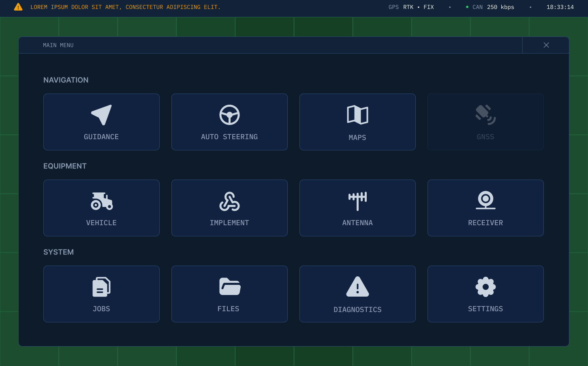Image resolution: width=588 pixels, height=366 pixels.
Task: Click the ANTENNA tile label
Action: pos(357,223)
